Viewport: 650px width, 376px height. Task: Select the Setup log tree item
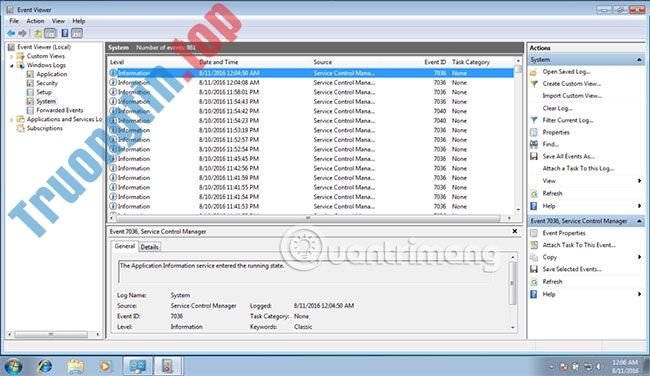tap(44, 92)
